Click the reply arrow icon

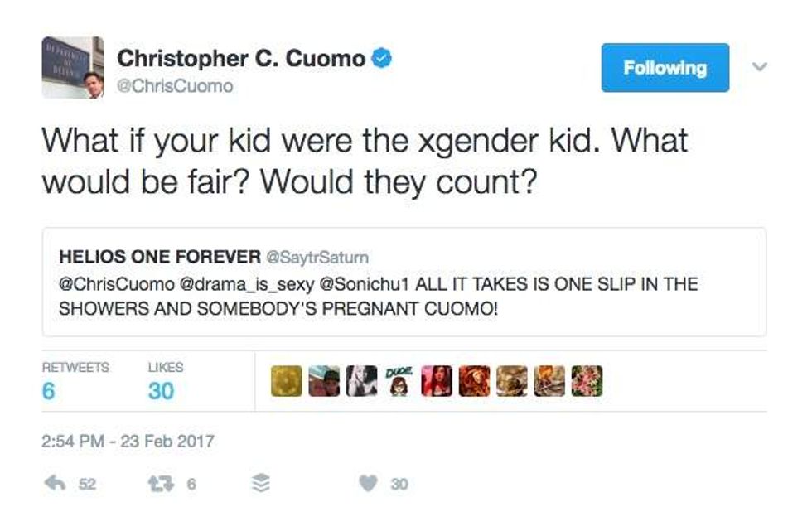[x=57, y=485]
